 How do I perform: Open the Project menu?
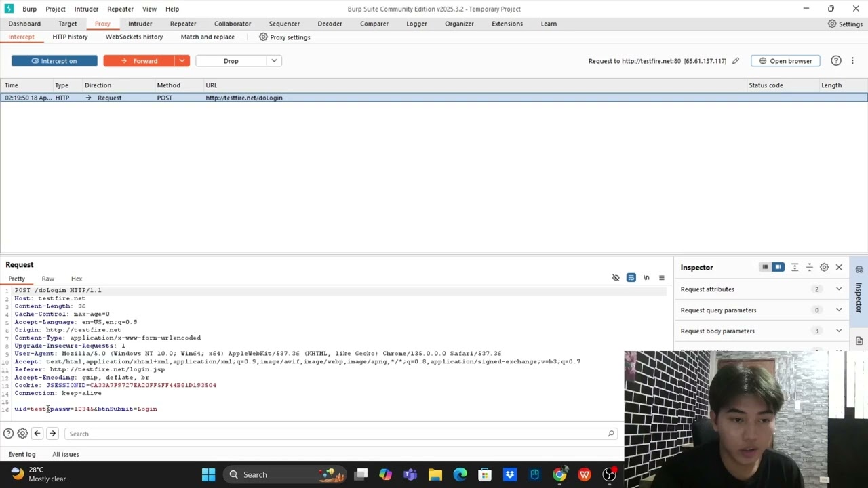pyautogui.click(x=56, y=9)
